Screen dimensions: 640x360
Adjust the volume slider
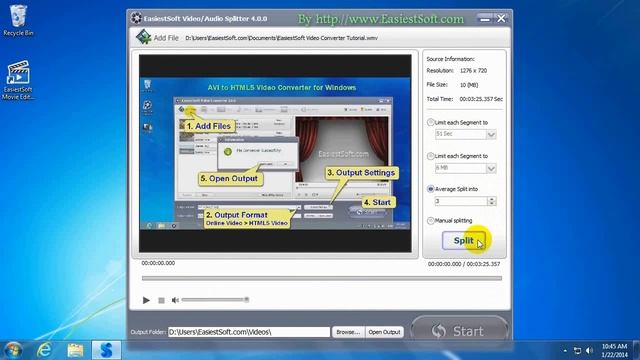(215, 300)
